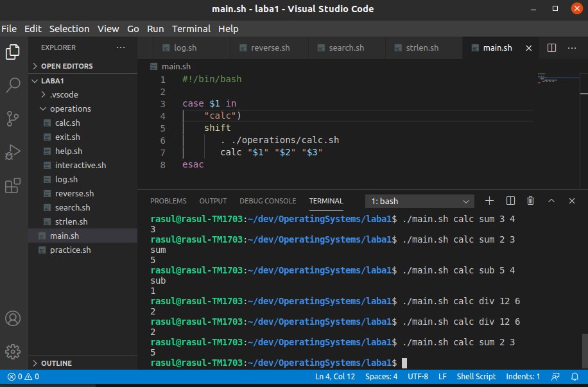Switch to the Problems panel tab
Image resolution: width=588 pixels, height=387 pixels.
[168, 201]
